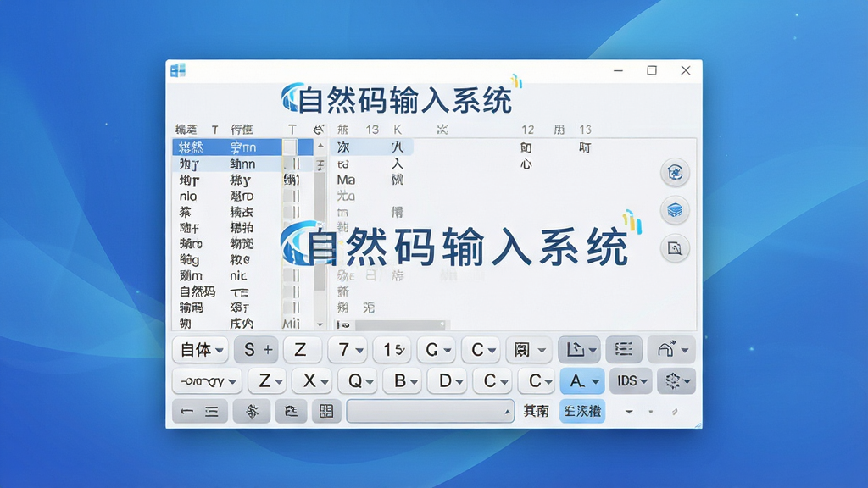Click the list scrollbar's down arrow
868x488 pixels.
(x=320, y=324)
